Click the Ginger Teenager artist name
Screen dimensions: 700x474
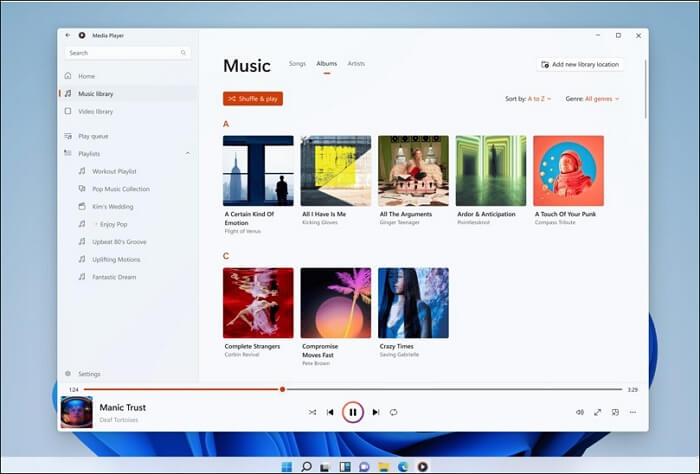tap(400, 222)
